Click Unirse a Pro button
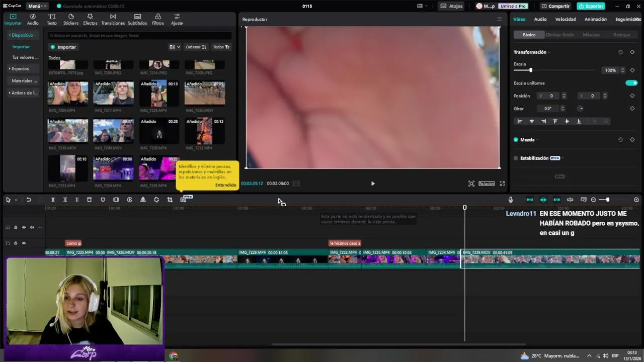Viewport: 644px width, 362px height. tap(513, 6)
